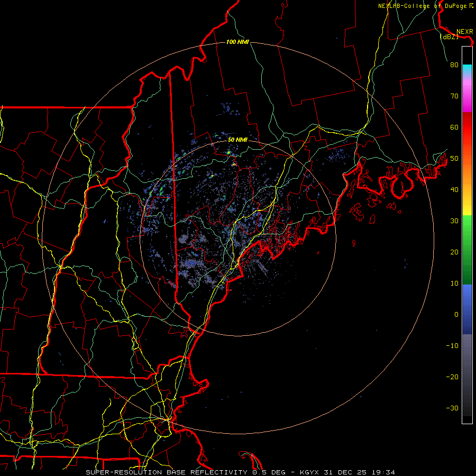Click the 10 value on the dBZ scale
The image size is (476, 476).
(x=454, y=283)
